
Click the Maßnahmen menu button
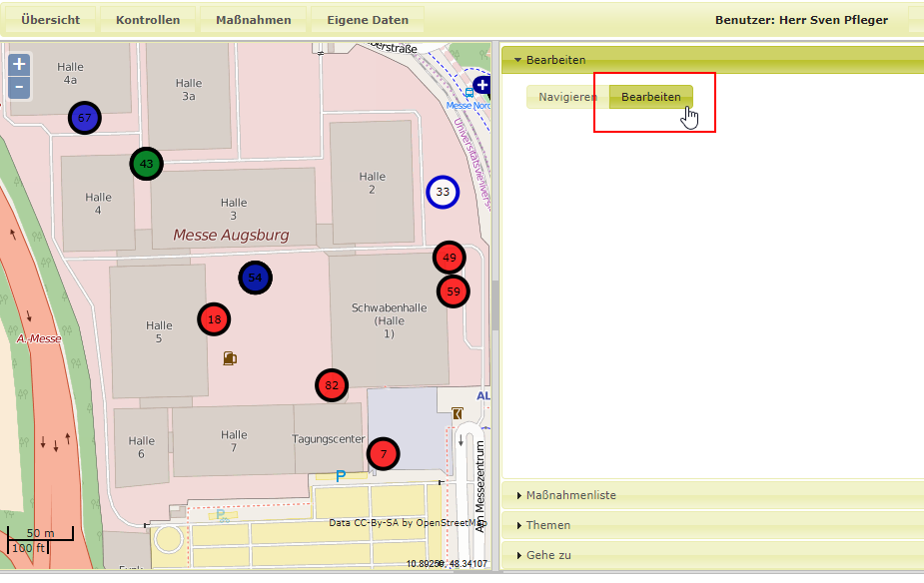pyautogui.click(x=254, y=20)
